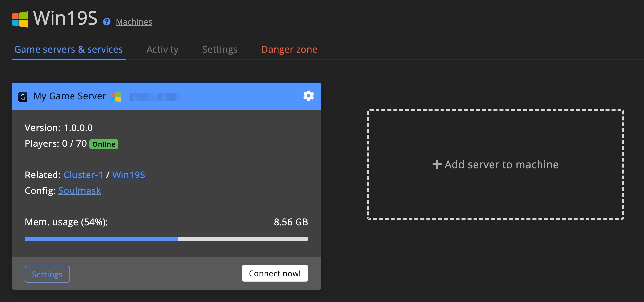The width and height of the screenshot is (644, 302).
Task: Click the Windows logo beside the Win19S title
Action: [x=20, y=19]
